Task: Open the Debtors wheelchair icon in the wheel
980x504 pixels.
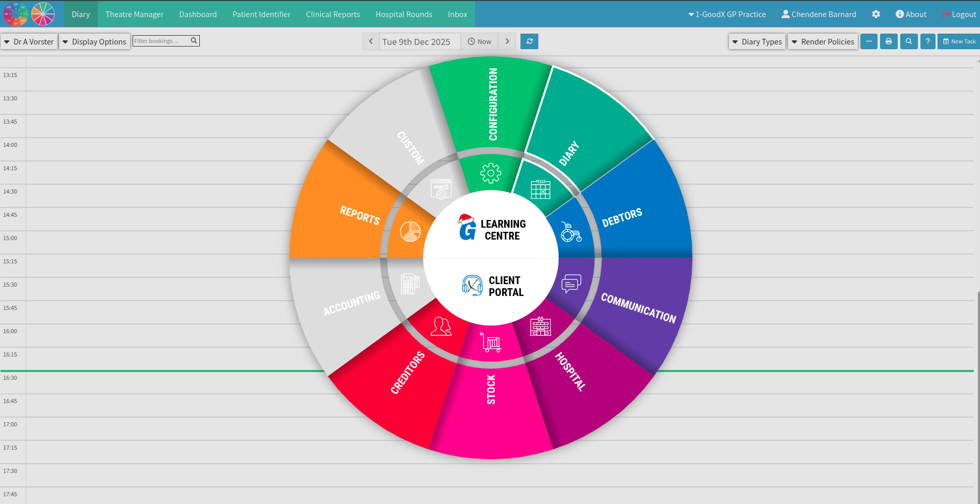Action: click(x=571, y=232)
